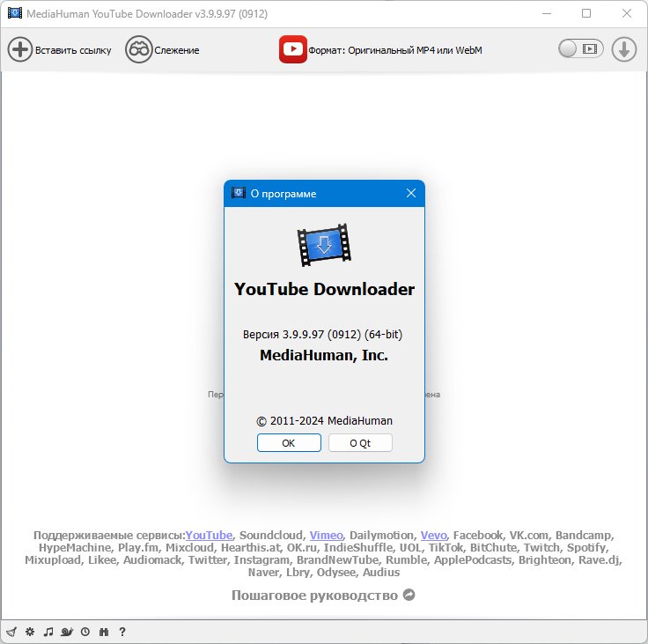Click the red YouTube format icon
Screen dimensions: 648x644
coord(292,49)
